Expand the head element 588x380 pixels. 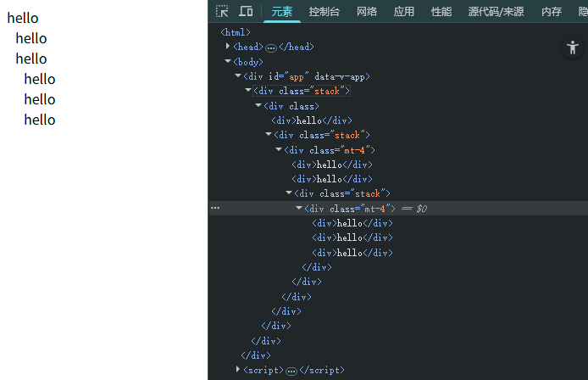[228, 46]
